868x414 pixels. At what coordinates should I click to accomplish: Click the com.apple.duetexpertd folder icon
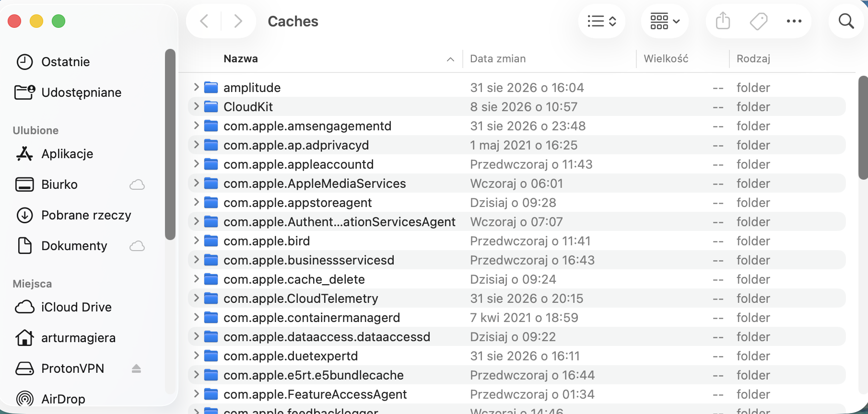211,356
